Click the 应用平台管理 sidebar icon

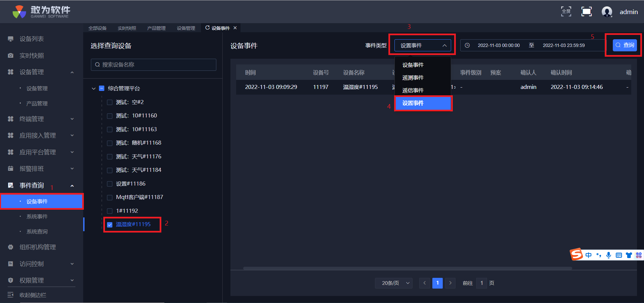point(11,152)
